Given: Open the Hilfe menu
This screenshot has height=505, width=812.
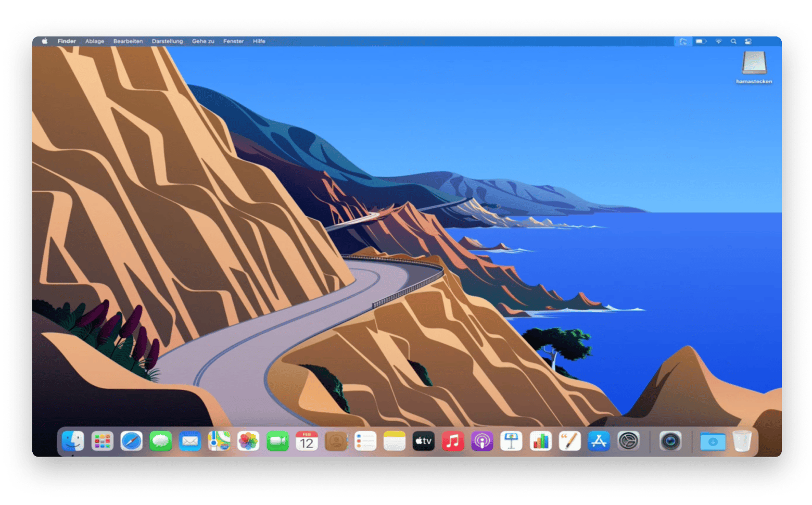Looking at the screenshot, I should (x=259, y=41).
